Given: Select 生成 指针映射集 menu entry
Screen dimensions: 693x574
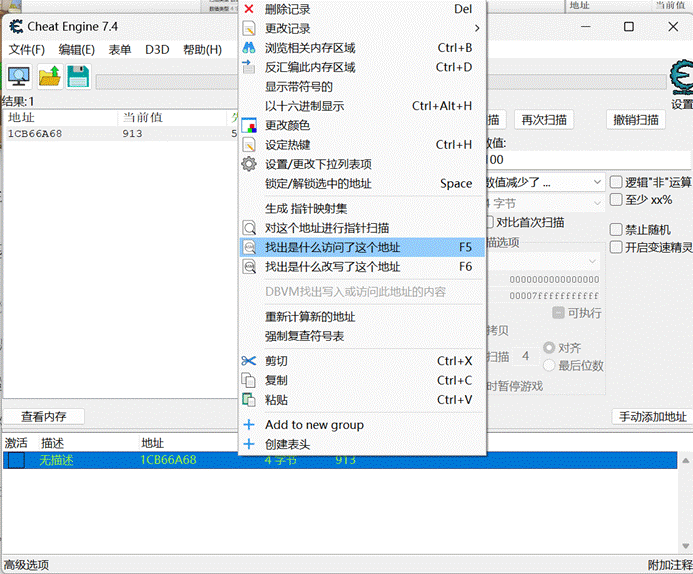Looking at the screenshot, I should [x=362, y=209].
